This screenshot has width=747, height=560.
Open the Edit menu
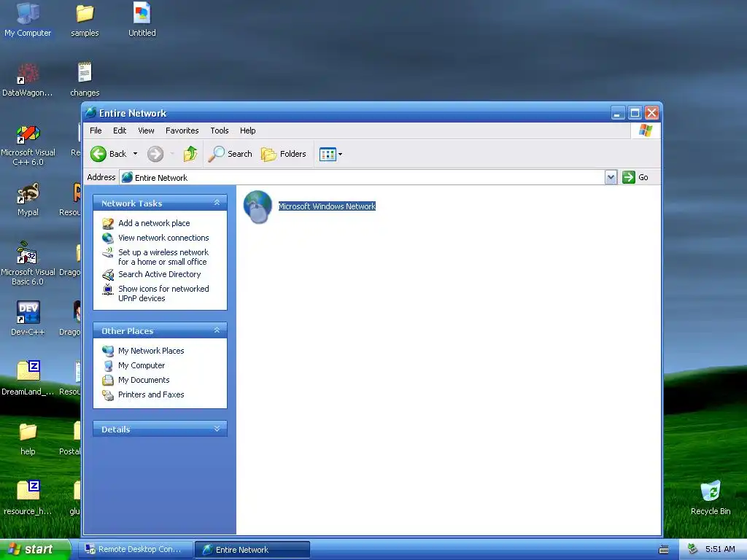tap(120, 131)
